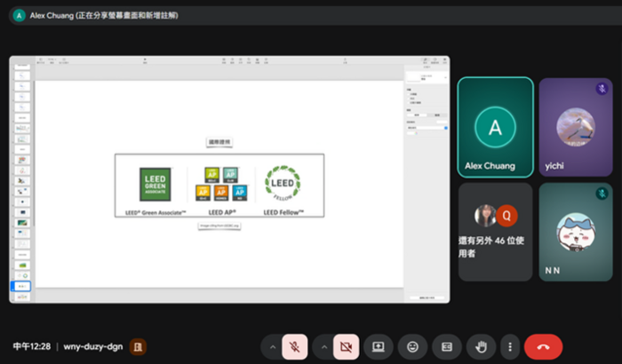Image resolution: width=622 pixels, height=364 pixels.
Task: Click the LEED Green Associate logo on slide
Action: pyautogui.click(x=155, y=185)
